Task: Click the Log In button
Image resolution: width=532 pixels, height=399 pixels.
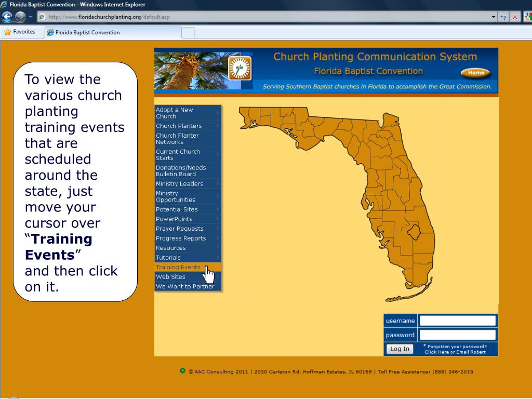Action: pyautogui.click(x=400, y=349)
